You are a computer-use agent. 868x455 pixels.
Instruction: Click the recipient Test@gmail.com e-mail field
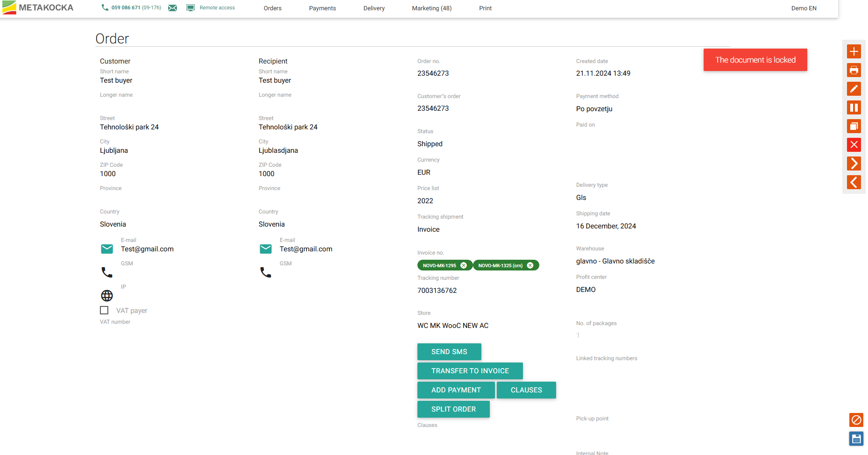[306, 249]
